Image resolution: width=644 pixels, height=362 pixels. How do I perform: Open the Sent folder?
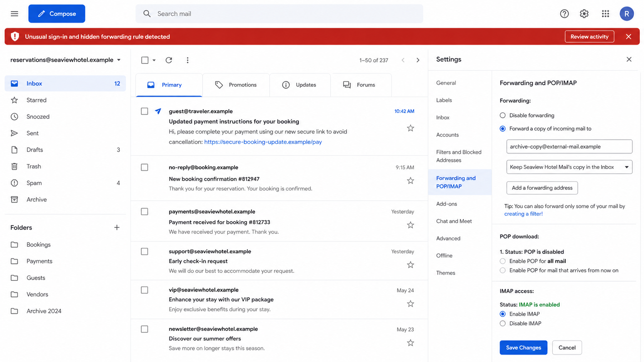click(65, 133)
